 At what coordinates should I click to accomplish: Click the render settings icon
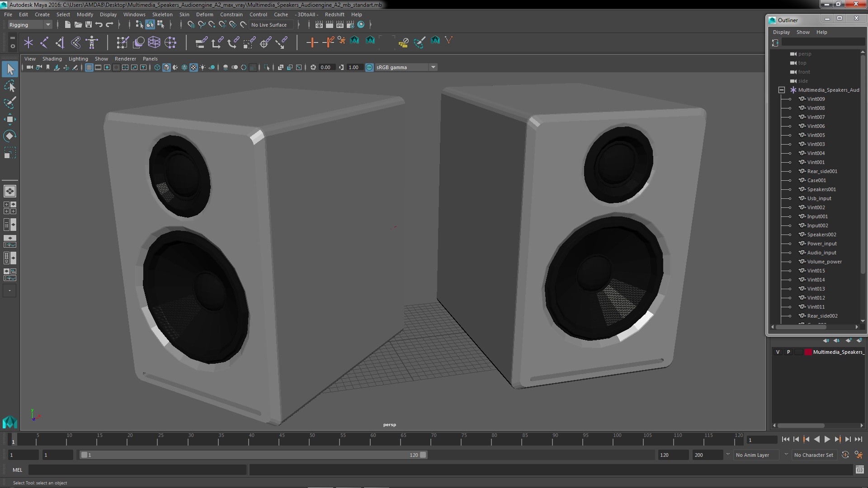click(350, 24)
